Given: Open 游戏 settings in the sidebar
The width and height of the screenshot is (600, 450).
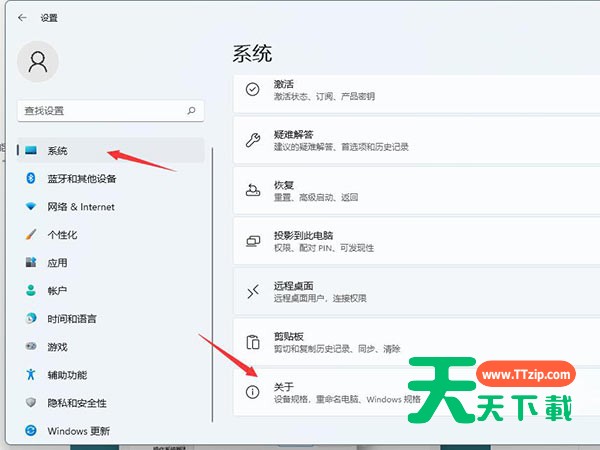Looking at the screenshot, I should pyautogui.click(x=57, y=346).
